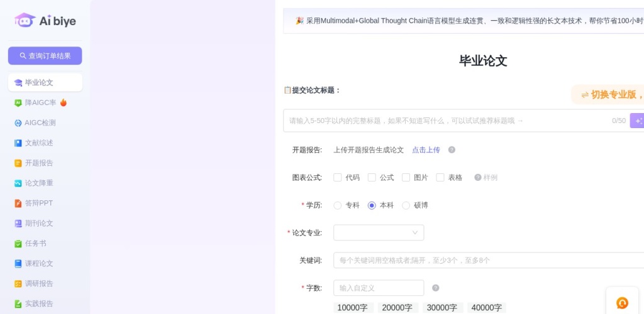This screenshot has width=644, height=314.
Task: Click the 答辩PPT icon in sidebar
Action: [18, 203]
